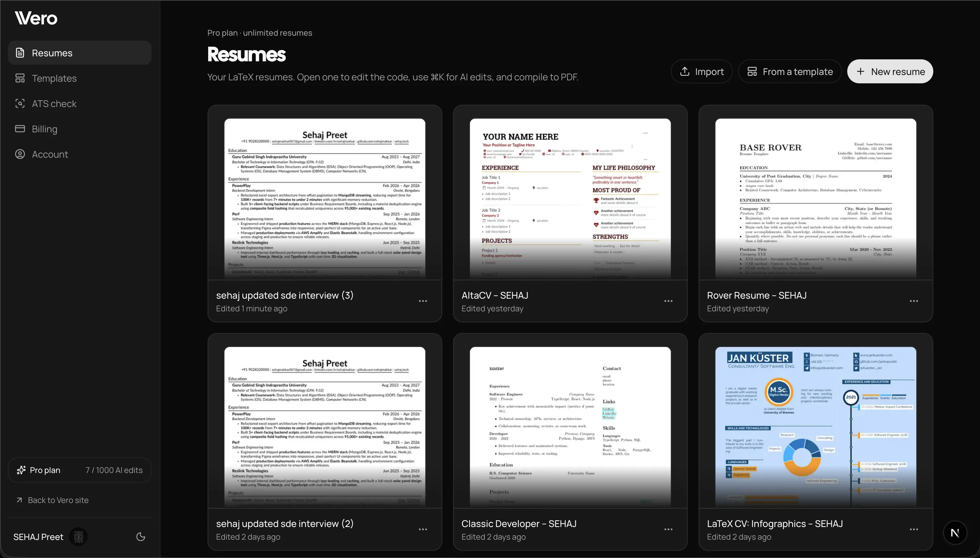Click the Vero logo
980x558 pixels.
36,18
